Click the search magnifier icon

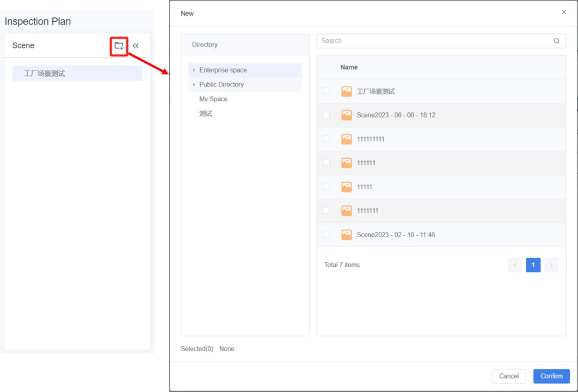pos(557,41)
